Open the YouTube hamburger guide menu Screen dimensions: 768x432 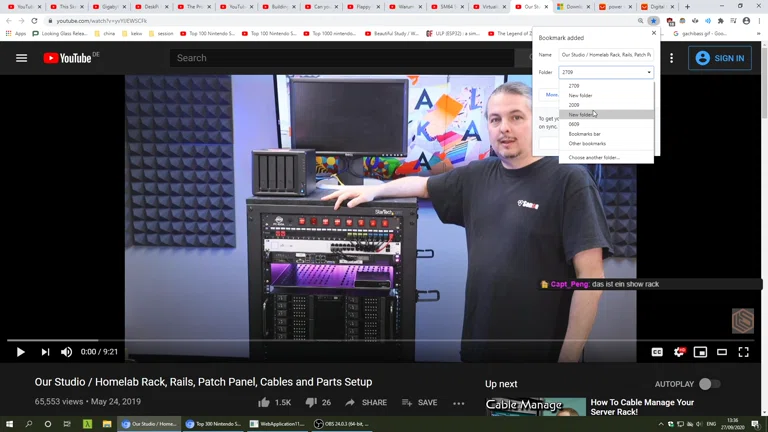click(x=21, y=58)
